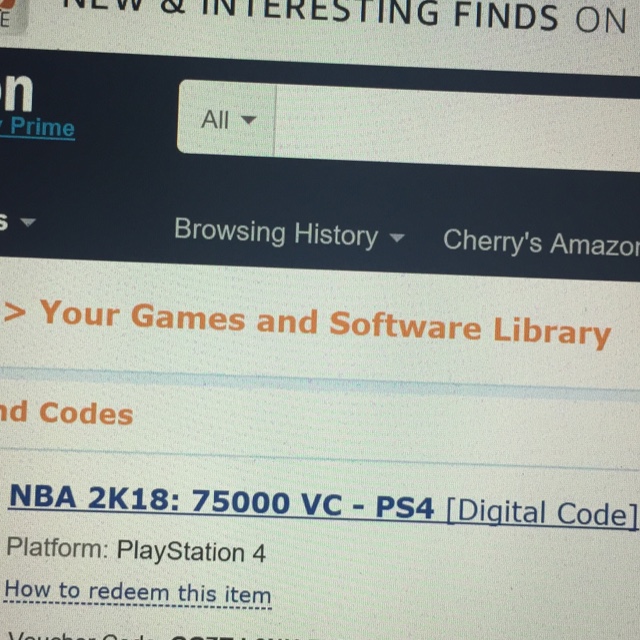Viewport: 640px width, 640px height.
Task: Open the "All" search category dropdown
Action: 227,118
